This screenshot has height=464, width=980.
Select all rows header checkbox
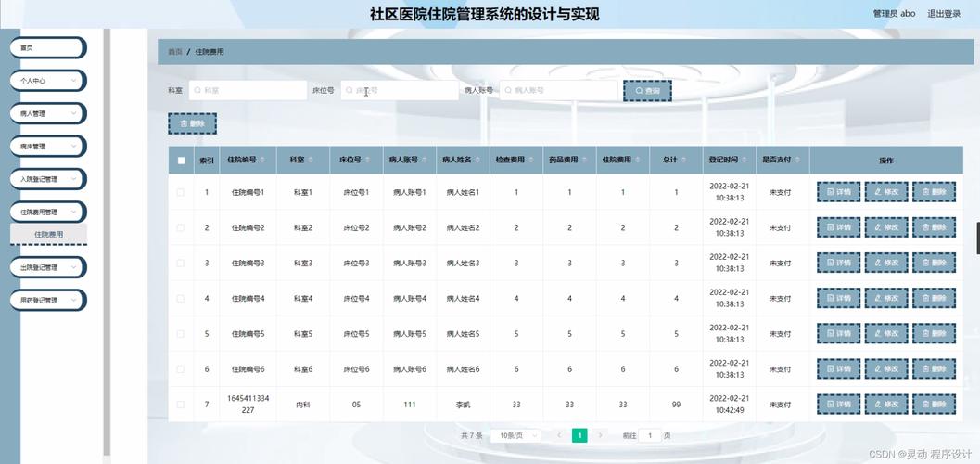(181, 161)
